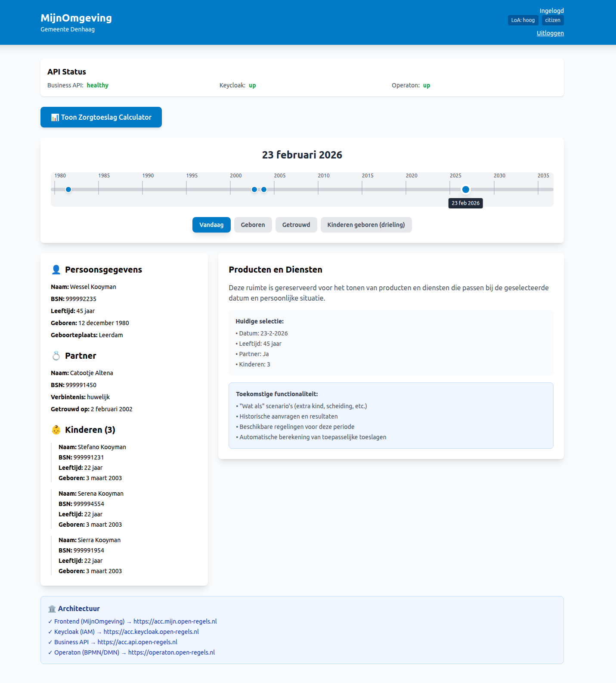Click the 23 feb 2026 tooltip label
Viewport: 616px width, 683px height.
tap(466, 203)
